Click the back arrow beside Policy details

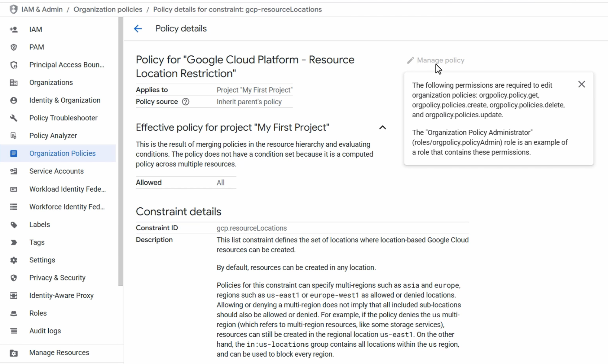tap(138, 29)
